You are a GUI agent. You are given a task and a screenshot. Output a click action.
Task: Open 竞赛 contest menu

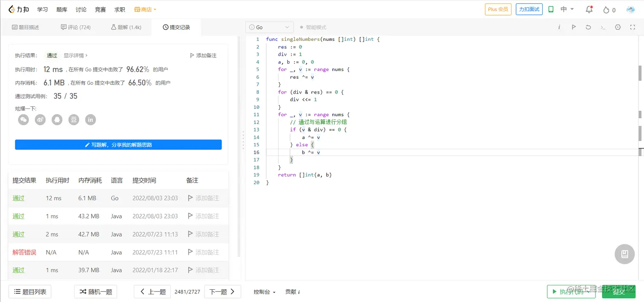coord(101,9)
